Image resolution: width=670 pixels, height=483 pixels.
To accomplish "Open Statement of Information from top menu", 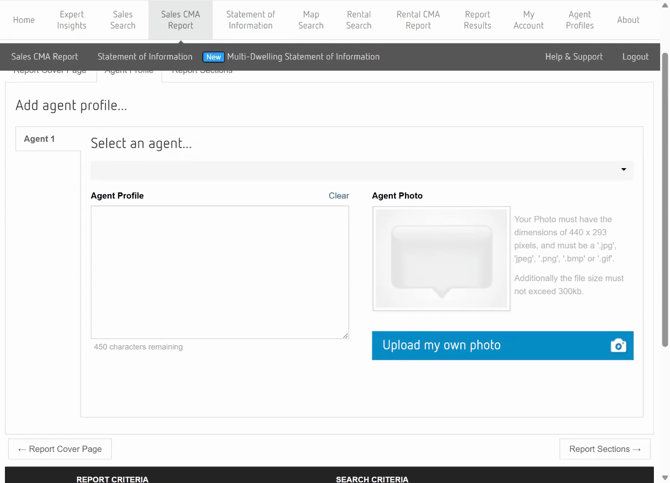I will (x=250, y=20).
